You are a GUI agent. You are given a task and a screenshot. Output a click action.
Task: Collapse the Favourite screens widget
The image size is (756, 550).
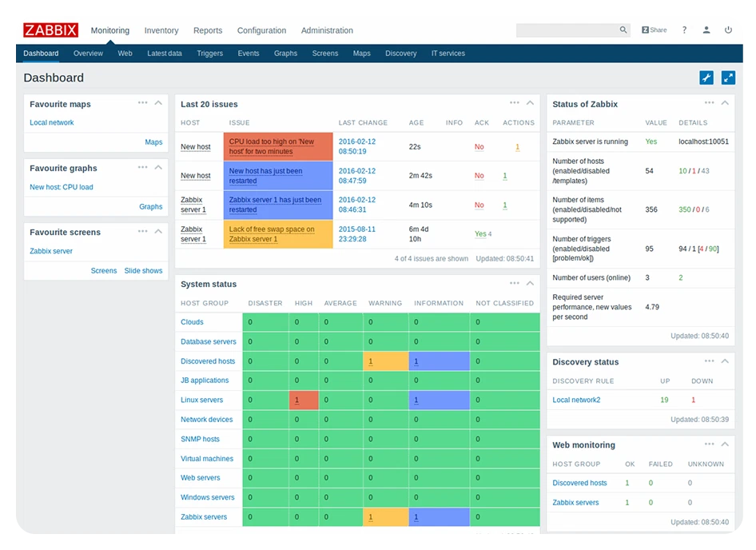pyautogui.click(x=158, y=231)
